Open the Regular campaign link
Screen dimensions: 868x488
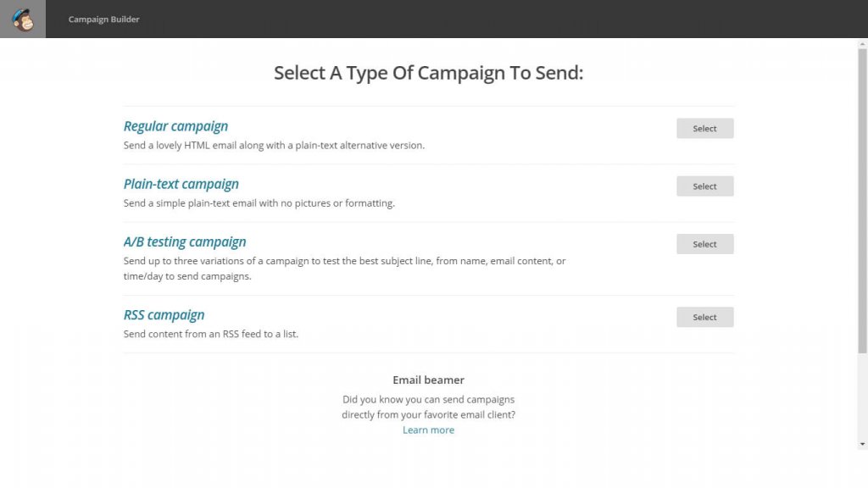point(175,125)
